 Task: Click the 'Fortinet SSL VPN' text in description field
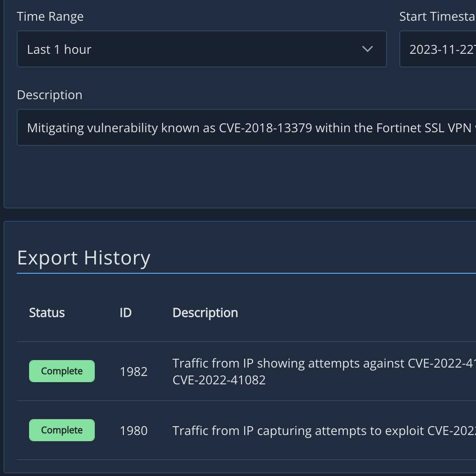click(x=424, y=128)
